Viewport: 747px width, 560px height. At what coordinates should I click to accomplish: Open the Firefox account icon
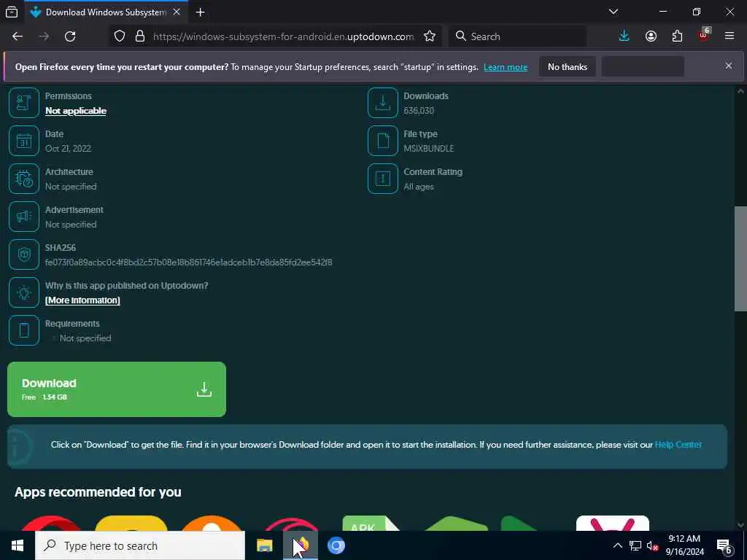(x=651, y=36)
